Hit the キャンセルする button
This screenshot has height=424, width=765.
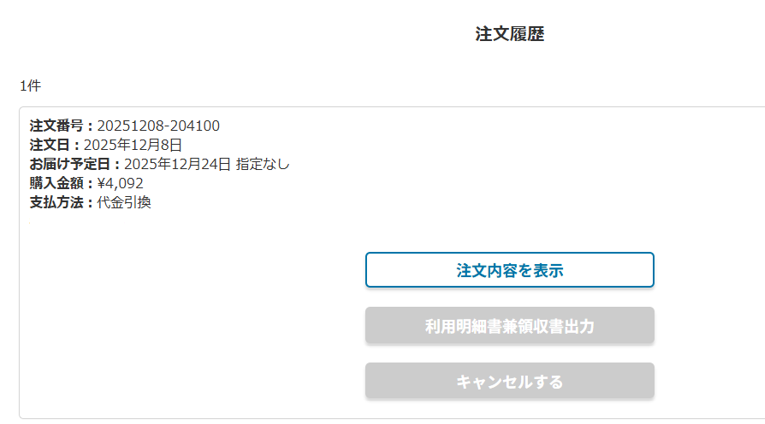509,381
